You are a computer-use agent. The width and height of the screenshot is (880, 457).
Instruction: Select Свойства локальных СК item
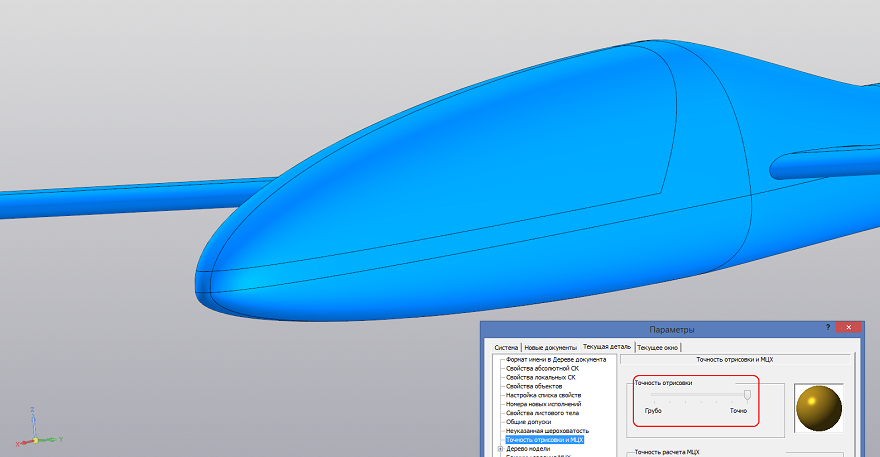(x=540, y=377)
